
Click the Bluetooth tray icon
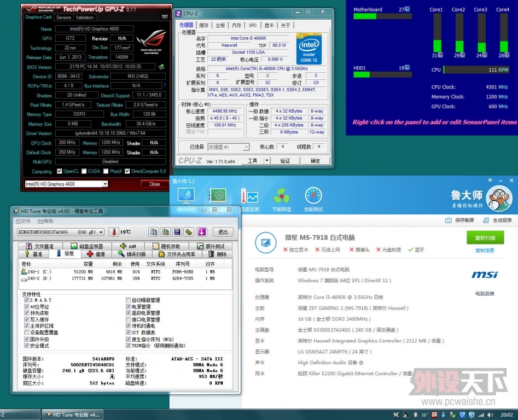coord(416,415)
